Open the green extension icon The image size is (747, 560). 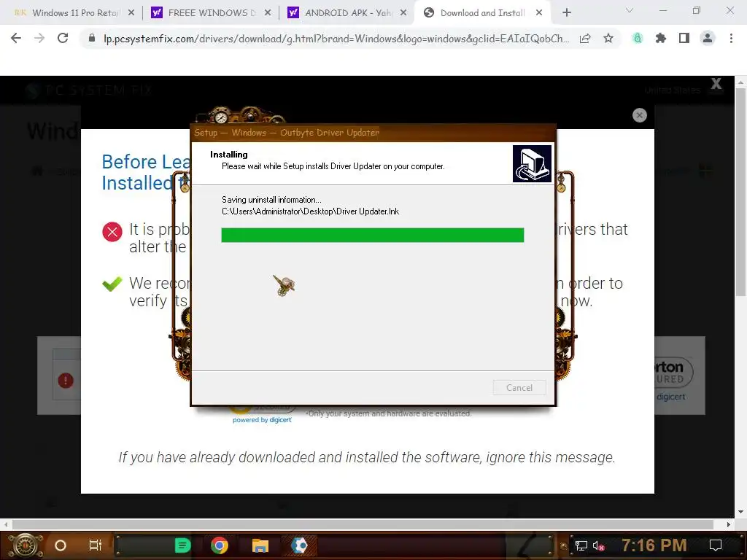(x=638, y=39)
